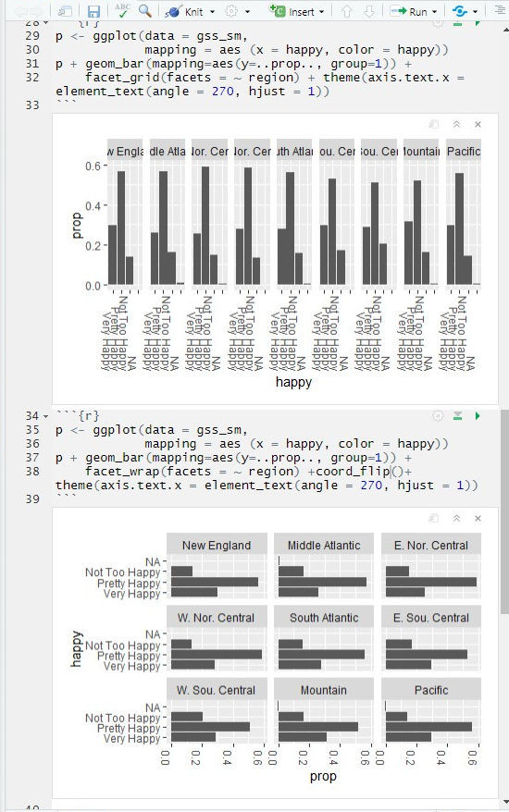Image resolution: width=509 pixels, height=812 pixels.
Task: Clear the facet_wrap plot output
Action: 478,519
